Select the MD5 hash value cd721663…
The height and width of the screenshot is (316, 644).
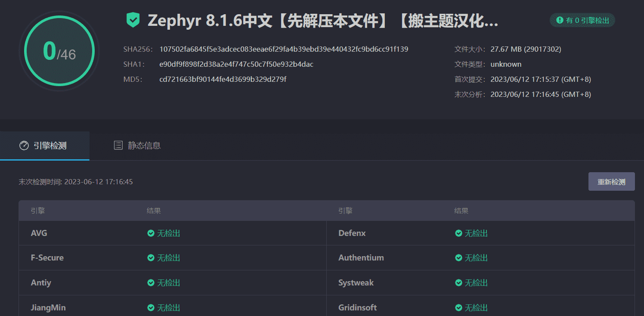pyautogui.click(x=223, y=79)
